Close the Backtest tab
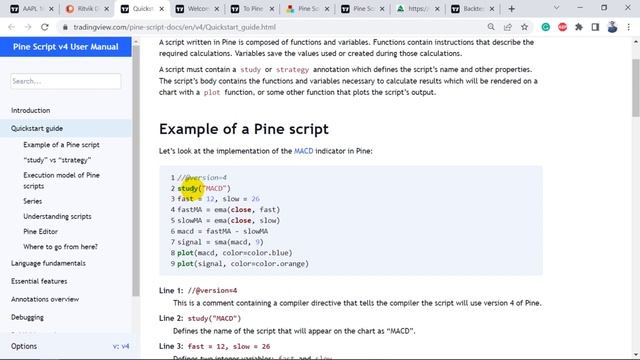Screen dimensions: 640x360 (x=492, y=9)
